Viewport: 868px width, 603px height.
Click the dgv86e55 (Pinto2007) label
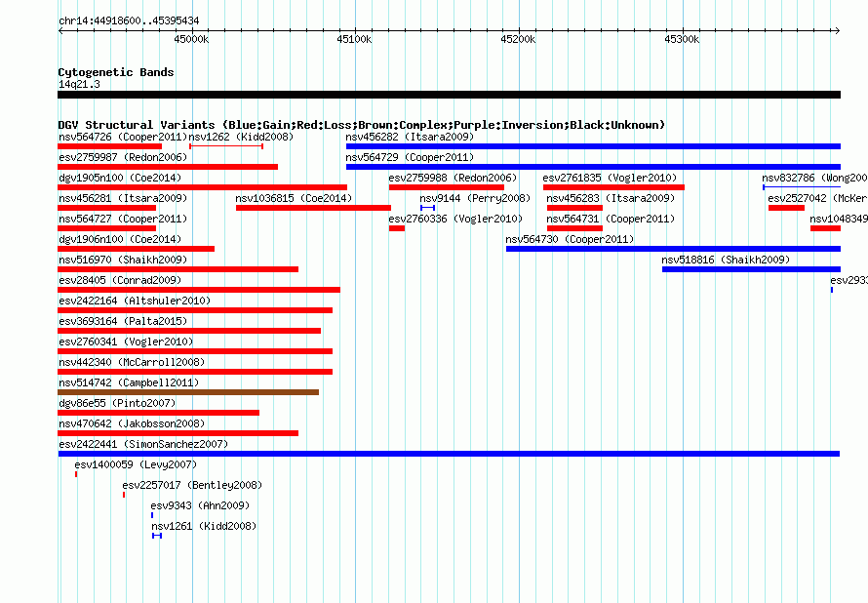(x=117, y=403)
